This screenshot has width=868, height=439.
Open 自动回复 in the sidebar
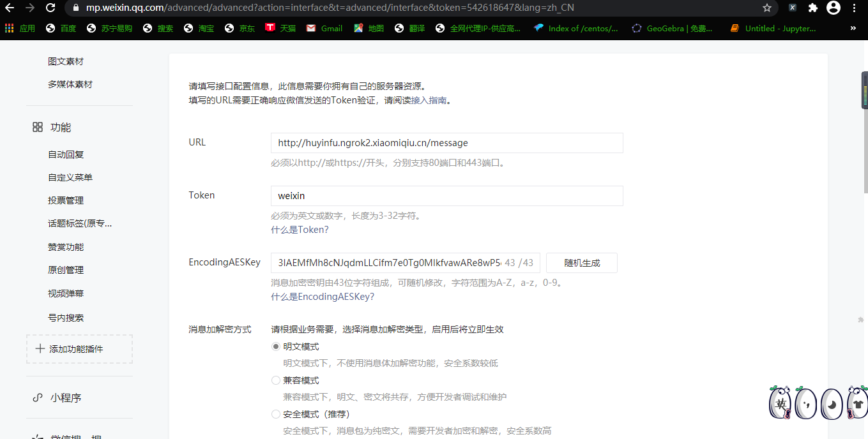[x=66, y=154]
